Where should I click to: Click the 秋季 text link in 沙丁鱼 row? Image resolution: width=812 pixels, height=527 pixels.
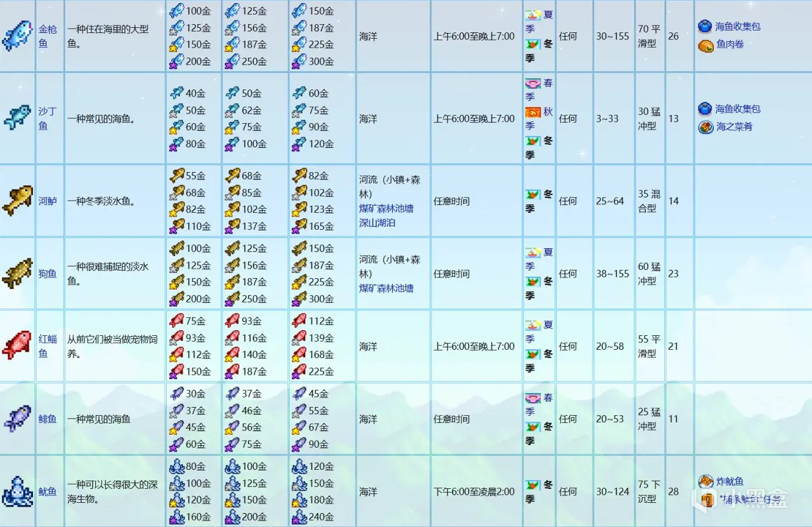[538, 119]
